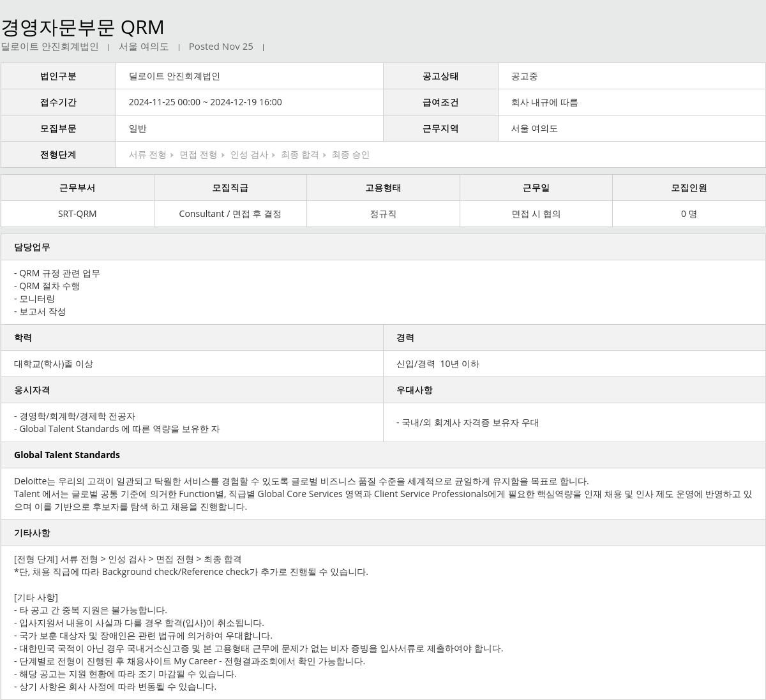766x700 pixels.
Task: Click the 최종 승인 step
Action: (x=350, y=154)
